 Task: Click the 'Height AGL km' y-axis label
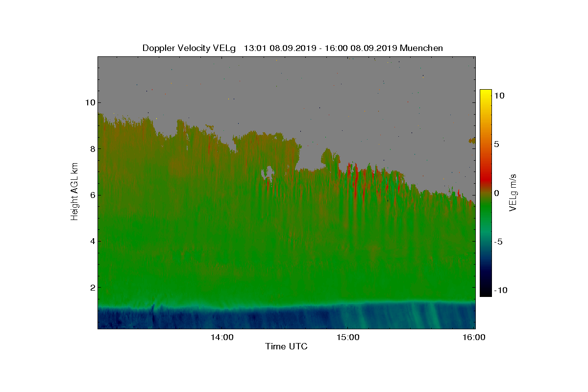tap(74, 192)
